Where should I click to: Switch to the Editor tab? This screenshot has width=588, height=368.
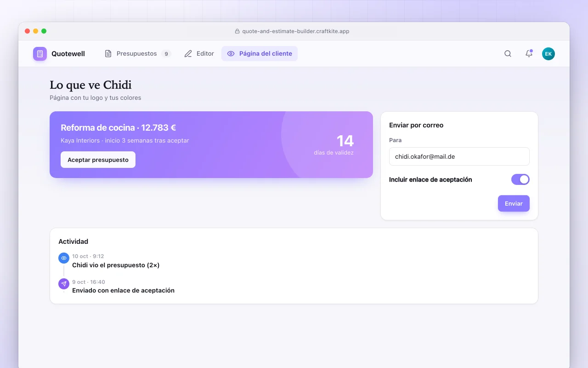pos(199,54)
